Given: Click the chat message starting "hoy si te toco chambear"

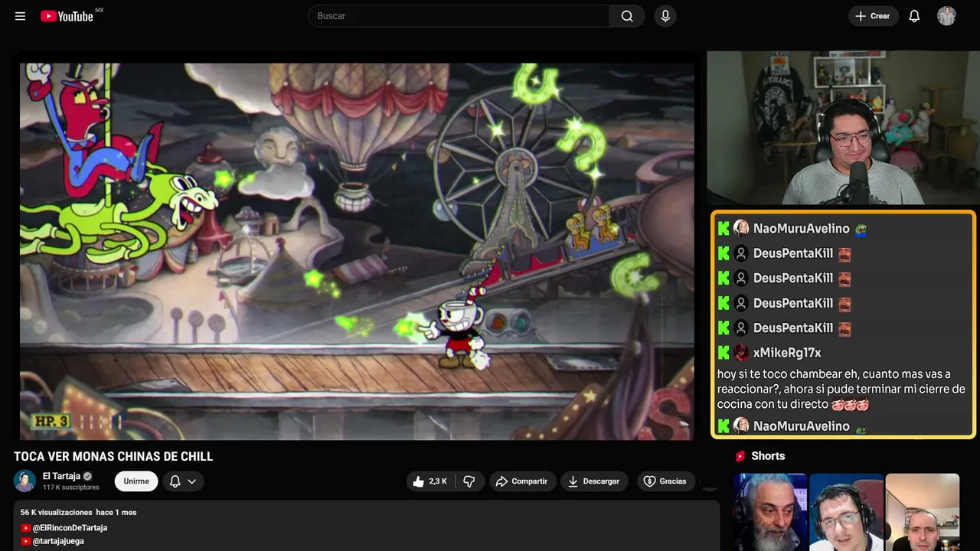Looking at the screenshot, I should tap(841, 389).
